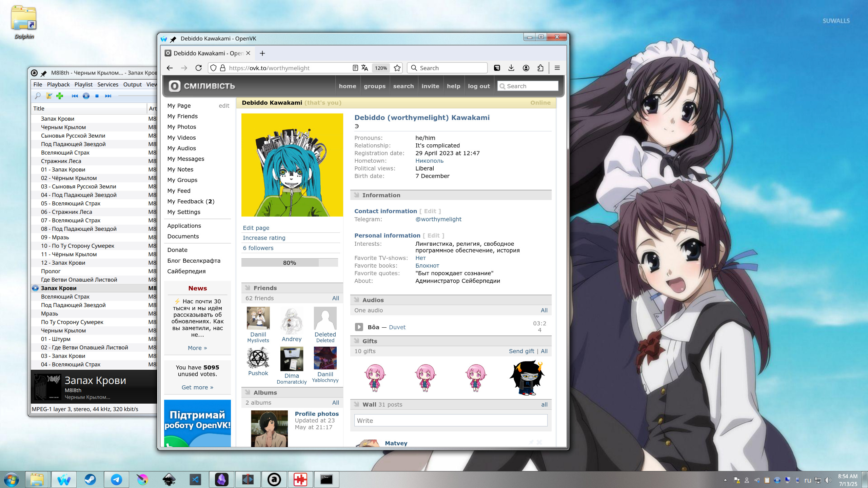
Task: Collapse the Friends section header
Action: tap(265, 288)
